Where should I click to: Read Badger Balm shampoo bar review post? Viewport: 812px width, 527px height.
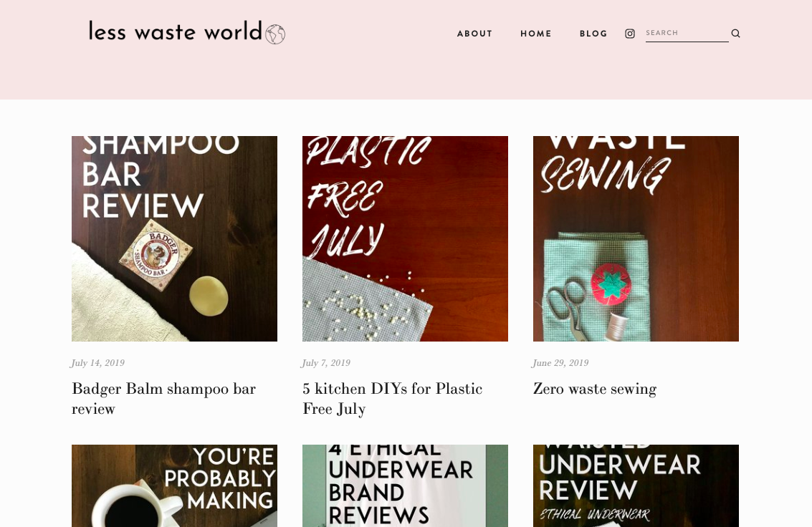163,399
